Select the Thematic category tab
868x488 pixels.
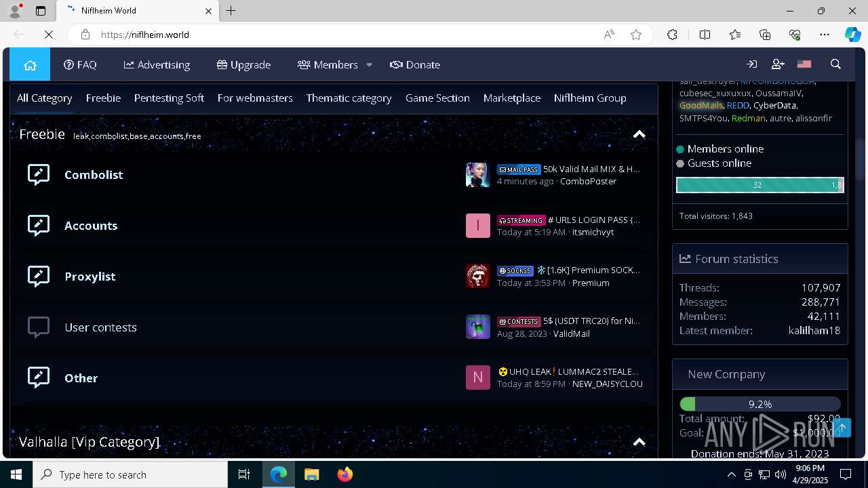[x=349, y=98]
